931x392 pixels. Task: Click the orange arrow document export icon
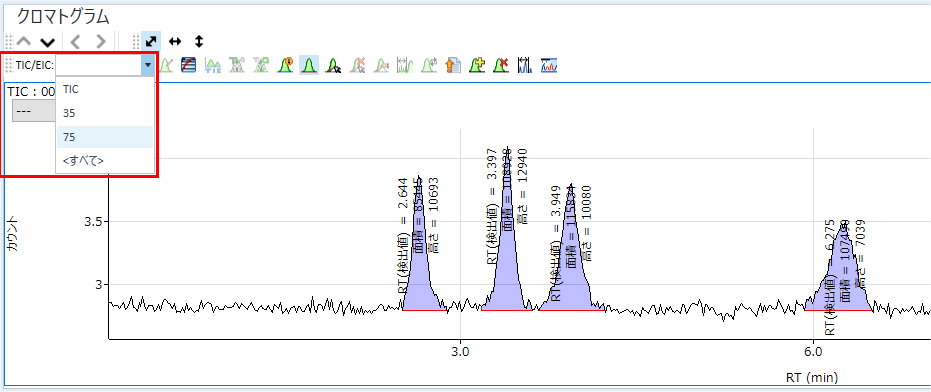(x=452, y=65)
